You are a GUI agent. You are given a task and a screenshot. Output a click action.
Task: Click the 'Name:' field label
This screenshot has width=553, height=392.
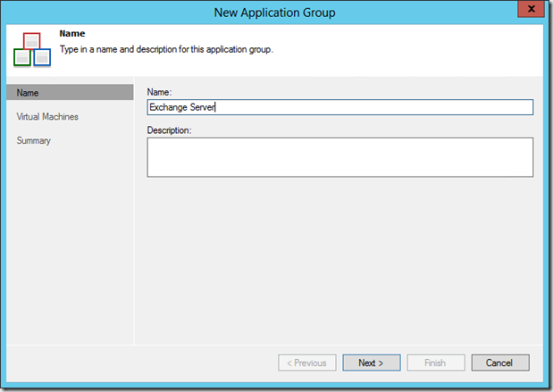(159, 92)
